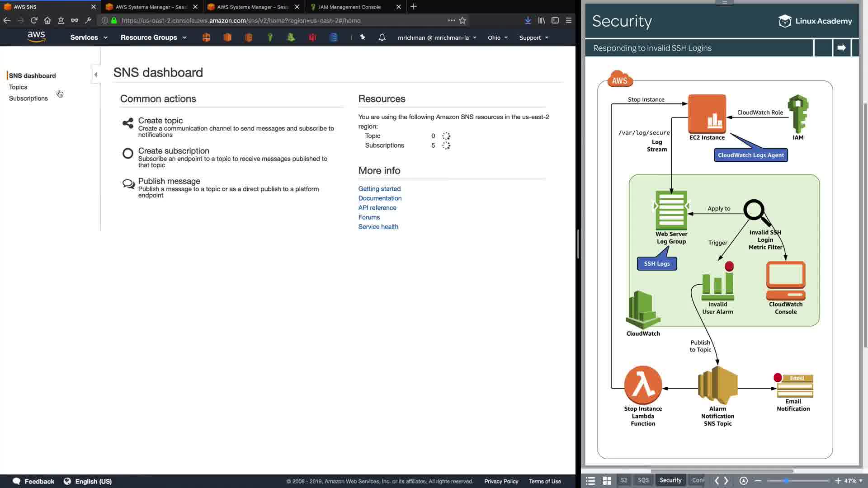This screenshot has height=488, width=868.
Task: Click the AWS logo home icon
Action: click(x=36, y=37)
